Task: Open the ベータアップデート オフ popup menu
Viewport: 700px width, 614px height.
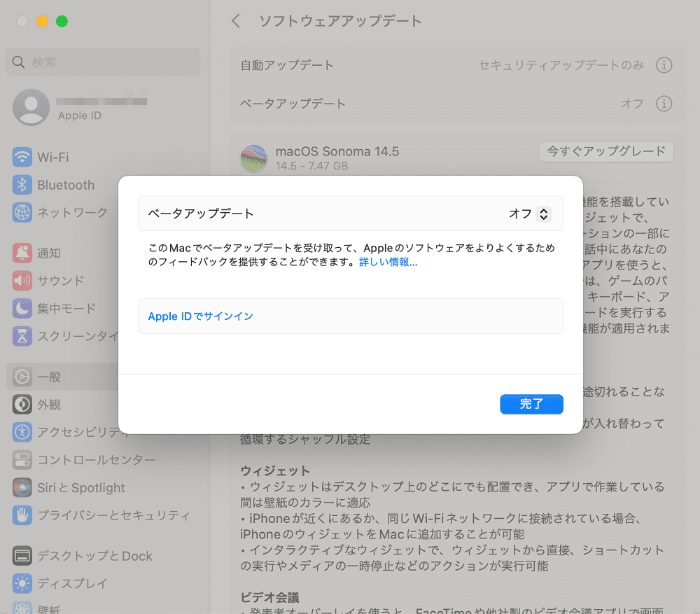Action: coord(529,214)
